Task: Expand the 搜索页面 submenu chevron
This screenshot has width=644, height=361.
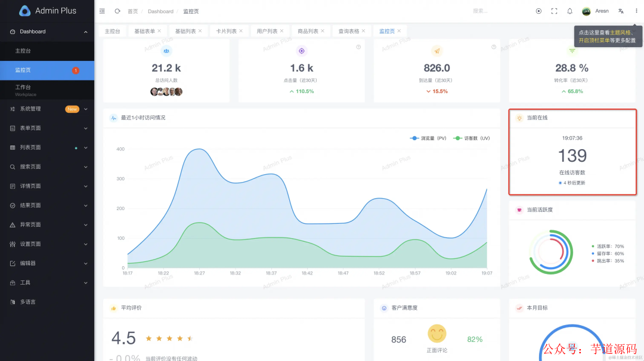Action: point(85,167)
